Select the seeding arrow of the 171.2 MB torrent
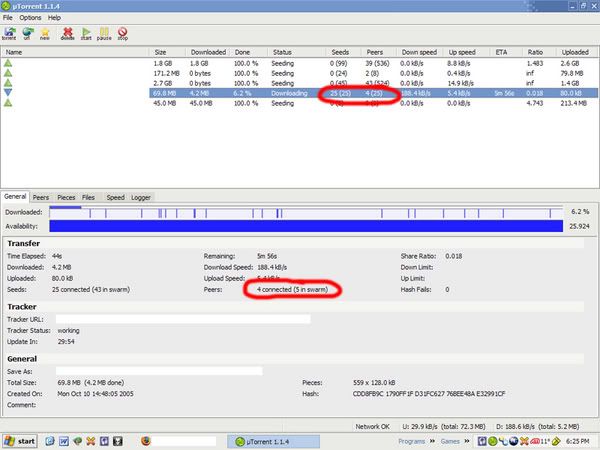 click(x=8, y=73)
